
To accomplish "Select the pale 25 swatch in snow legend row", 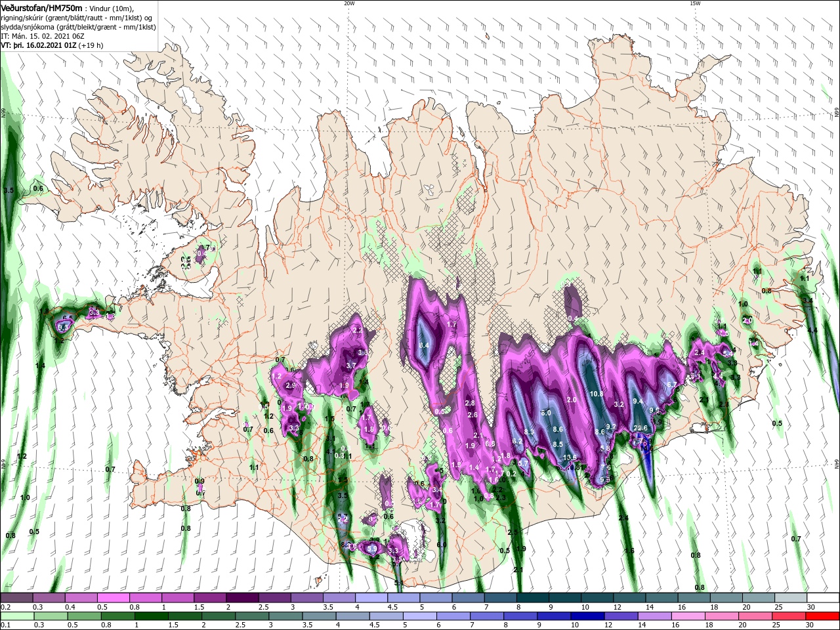I will 791,598.
